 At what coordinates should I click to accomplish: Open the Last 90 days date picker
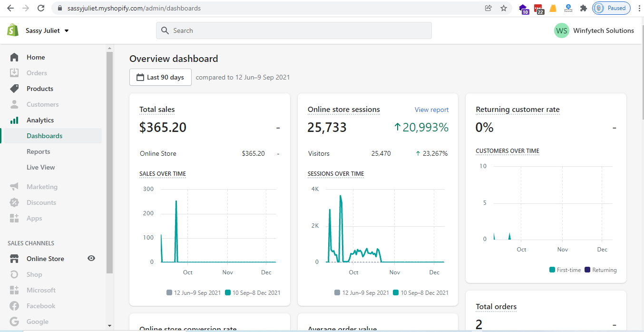tap(160, 77)
